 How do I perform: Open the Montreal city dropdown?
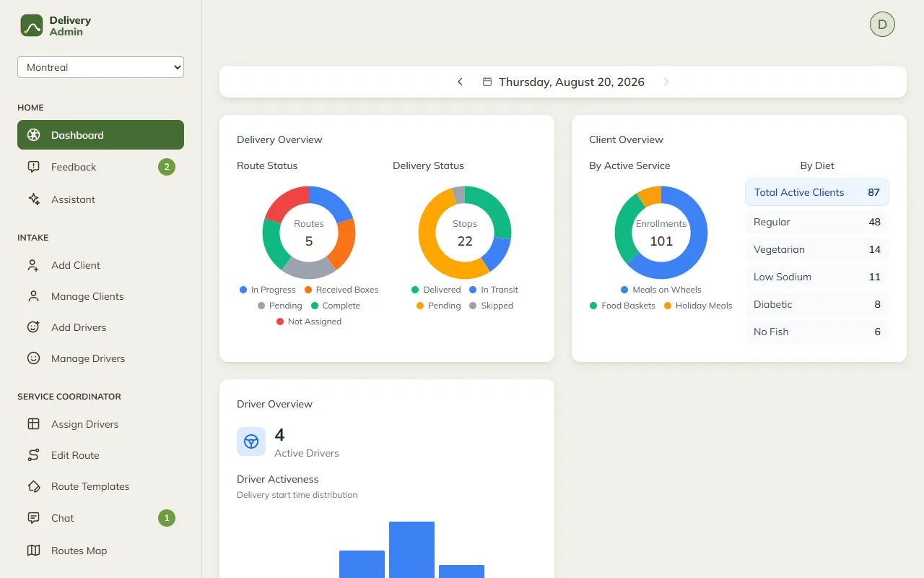(100, 67)
